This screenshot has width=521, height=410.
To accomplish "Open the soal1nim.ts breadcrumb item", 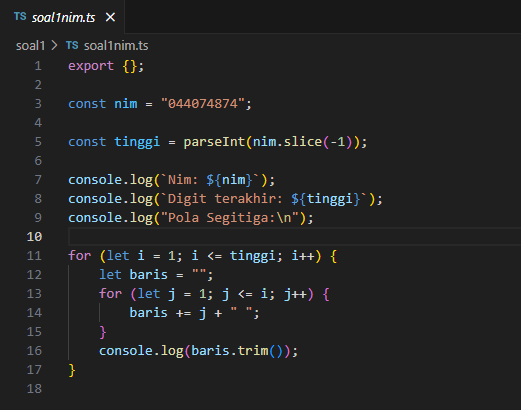I will pos(116,46).
